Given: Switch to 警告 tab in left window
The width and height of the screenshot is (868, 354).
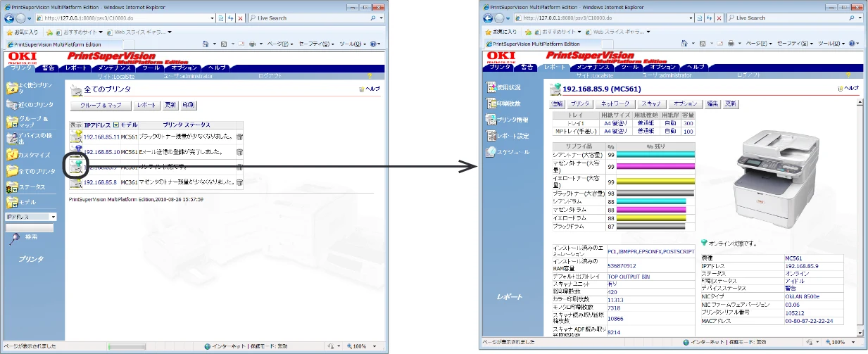Looking at the screenshot, I should (49, 68).
